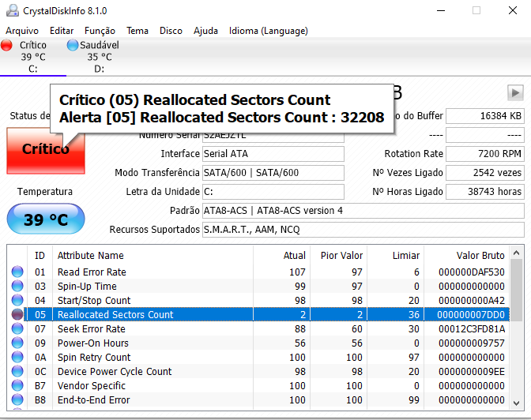This screenshot has height=420, width=531.
Task: Click the CrystalDiskInfo app icon in title bar
Action: (13, 10)
